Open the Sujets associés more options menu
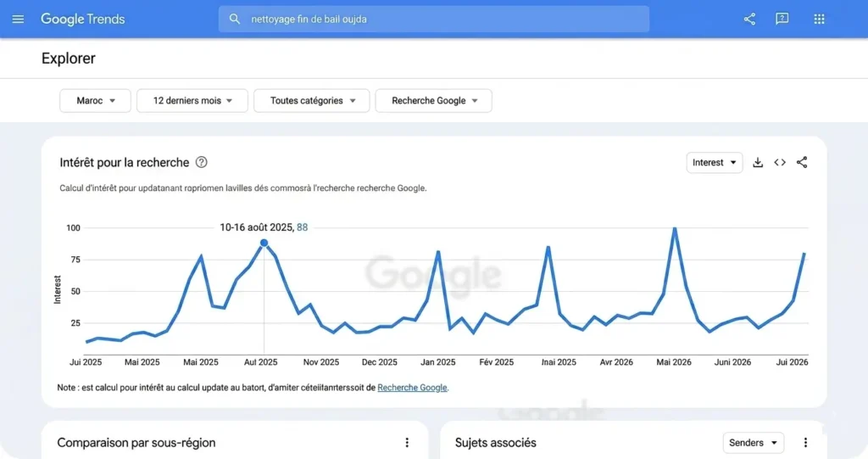 pyautogui.click(x=805, y=442)
